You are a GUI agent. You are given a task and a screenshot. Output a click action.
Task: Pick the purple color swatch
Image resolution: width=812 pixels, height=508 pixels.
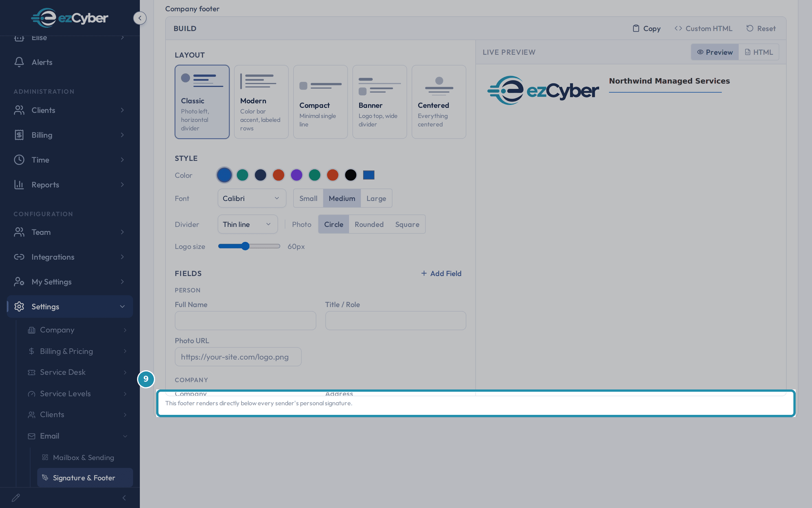pyautogui.click(x=297, y=175)
